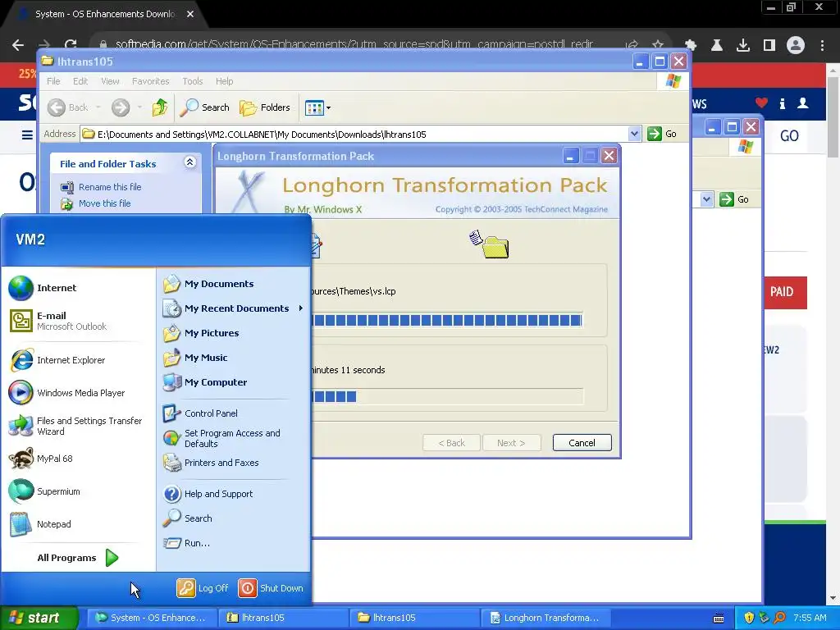Click the overall time remaining progress bar

tap(447, 396)
